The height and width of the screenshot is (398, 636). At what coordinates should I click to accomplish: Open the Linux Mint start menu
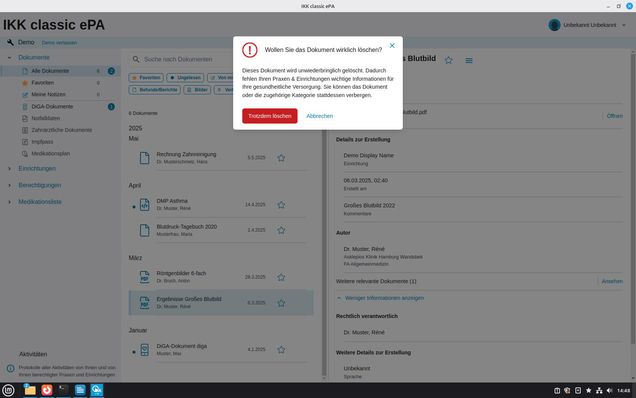pos(8,390)
